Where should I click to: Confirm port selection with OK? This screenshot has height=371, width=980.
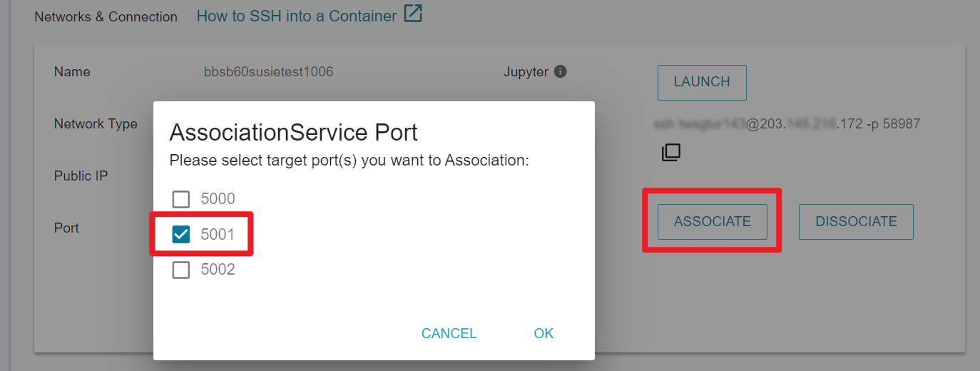pyautogui.click(x=543, y=333)
